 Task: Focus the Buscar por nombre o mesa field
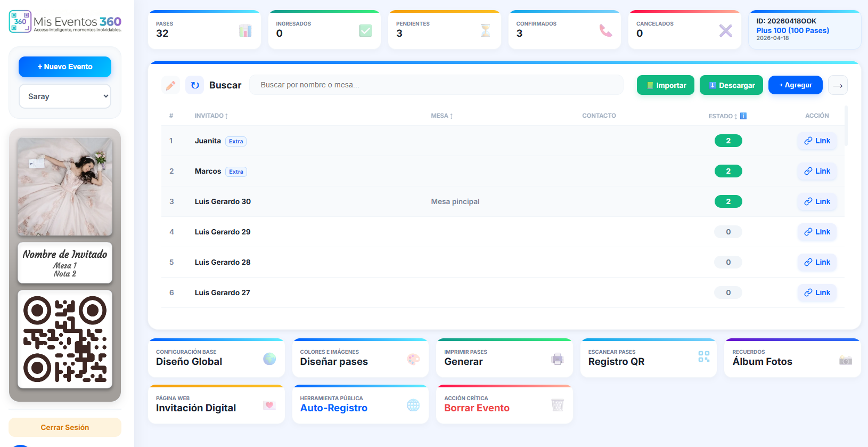(x=436, y=85)
